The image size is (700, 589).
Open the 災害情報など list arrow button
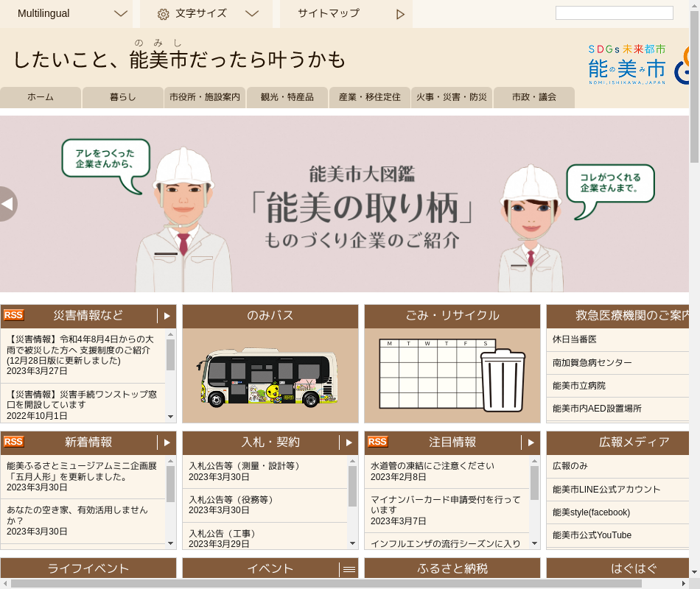click(x=167, y=316)
